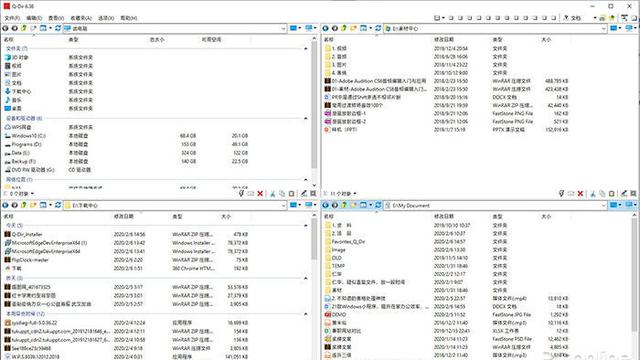The height and width of the screenshot is (360, 640).
Task: Select the Q-Dir_Installer file
Action: (23, 234)
